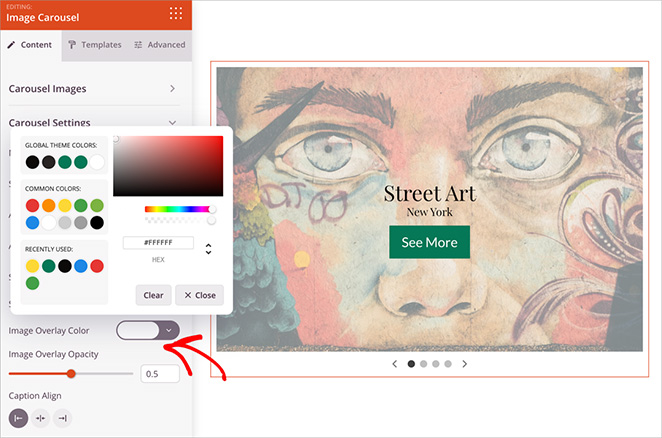Open the Image Overlay Color dropdown
The height and width of the screenshot is (438, 662).
(169, 329)
